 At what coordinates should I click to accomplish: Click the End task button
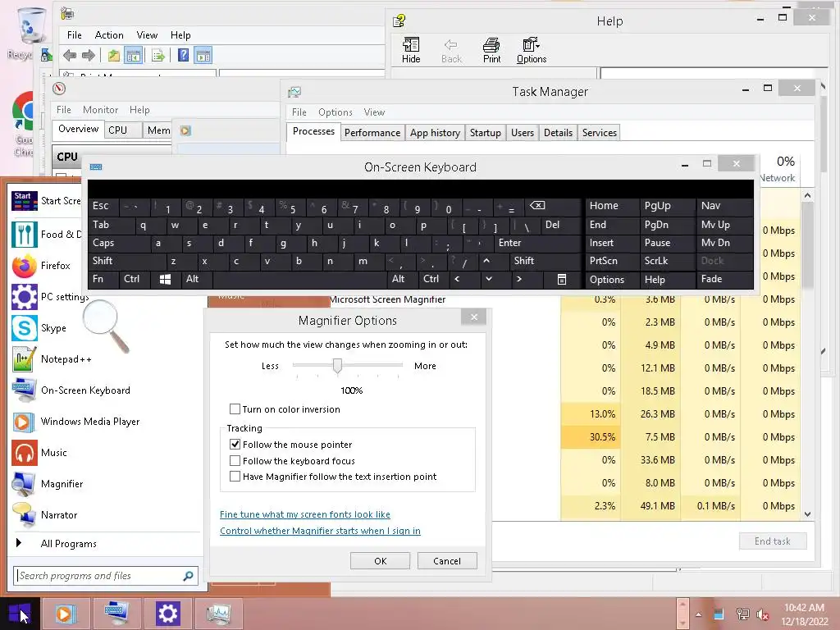click(x=773, y=541)
